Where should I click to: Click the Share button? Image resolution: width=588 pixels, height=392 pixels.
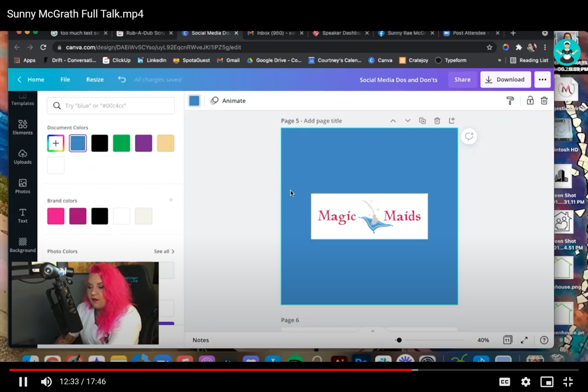(462, 79)
